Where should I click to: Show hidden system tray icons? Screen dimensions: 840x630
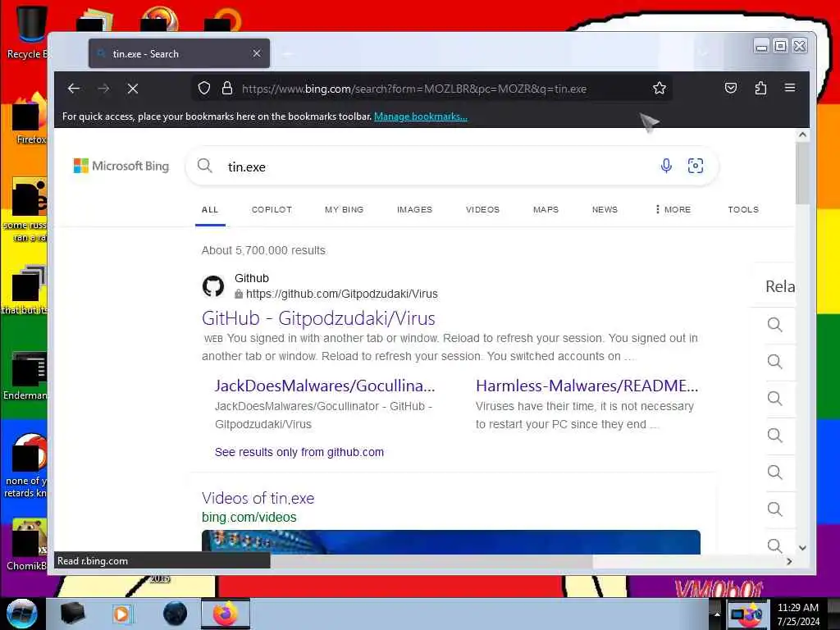pos(717,614)
